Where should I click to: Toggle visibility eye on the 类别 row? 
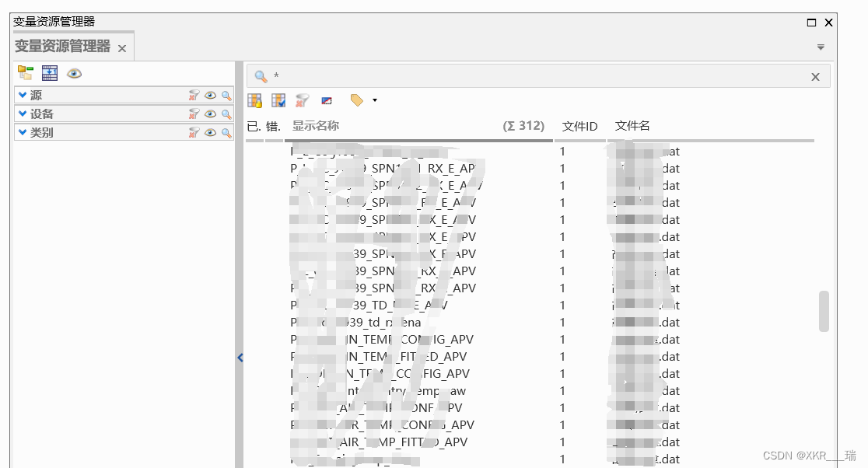click(211, 132)
